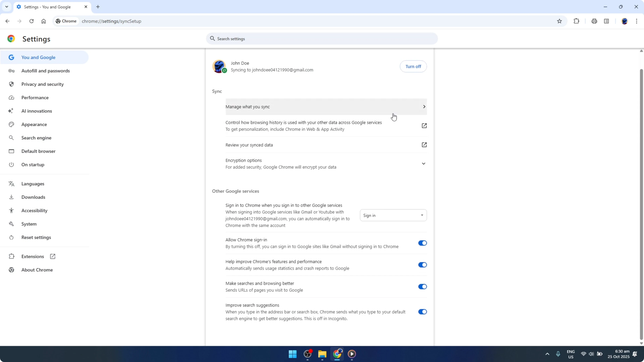Select the Settings - You and Google tab
This screenshot has height=362, width=644.
[47, 7]
